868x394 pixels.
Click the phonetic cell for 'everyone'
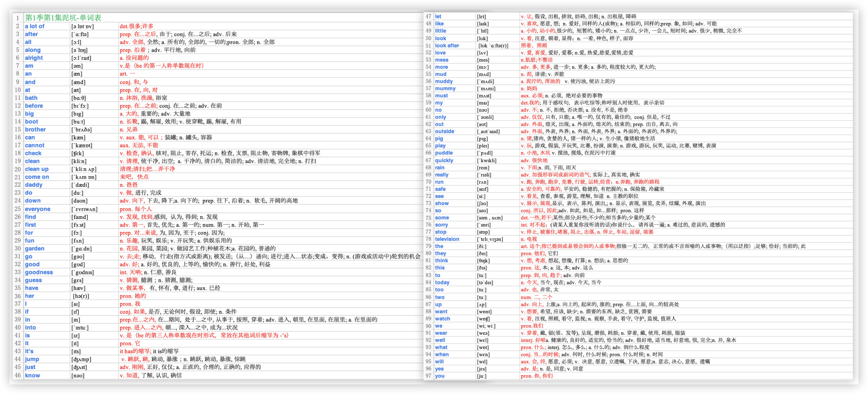click(85, 209)
